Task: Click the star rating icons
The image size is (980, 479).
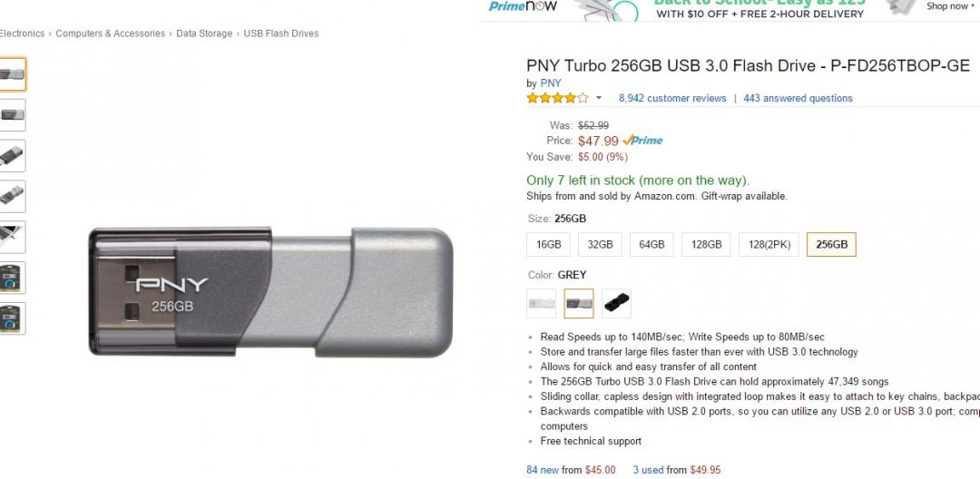Action: (557, 98)
